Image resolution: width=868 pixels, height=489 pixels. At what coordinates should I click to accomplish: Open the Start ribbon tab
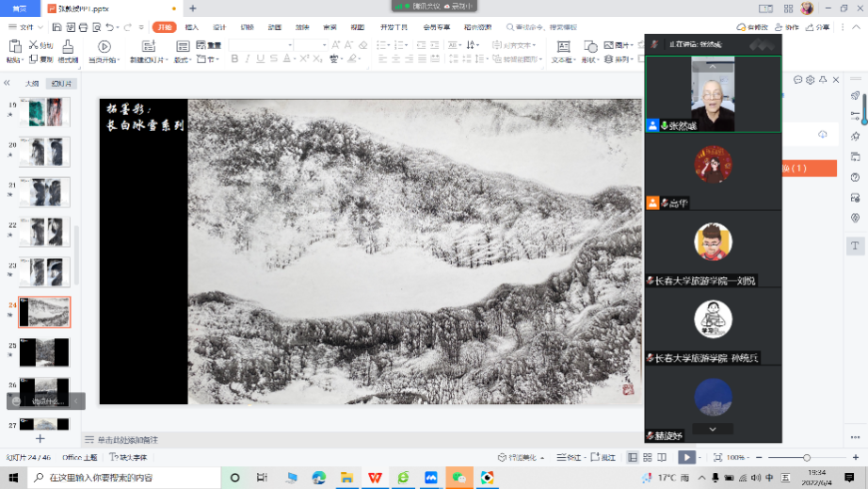tap(165, 27)
